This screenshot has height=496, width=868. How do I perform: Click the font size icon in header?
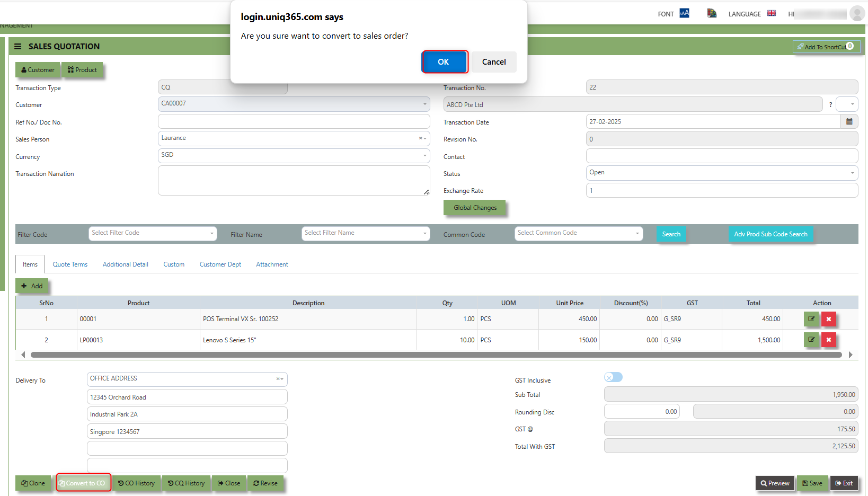point(685,13)
